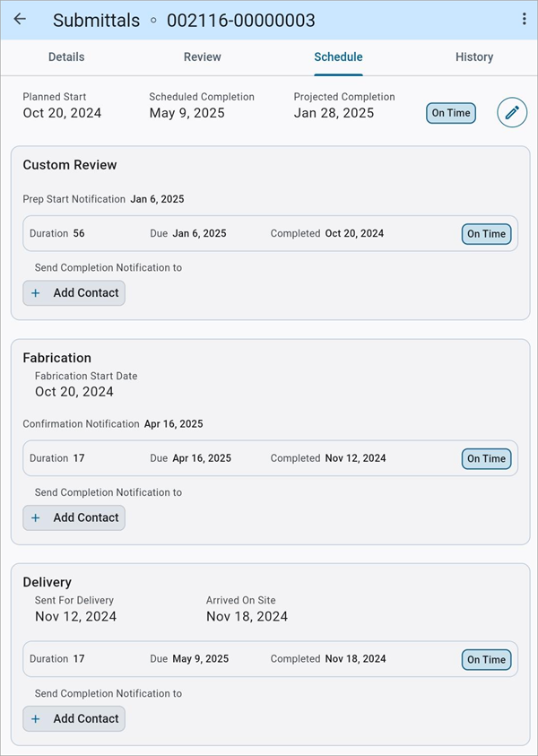
Task: Toggle the On Time badge in Delivery
Action: (x=486, y=659)
